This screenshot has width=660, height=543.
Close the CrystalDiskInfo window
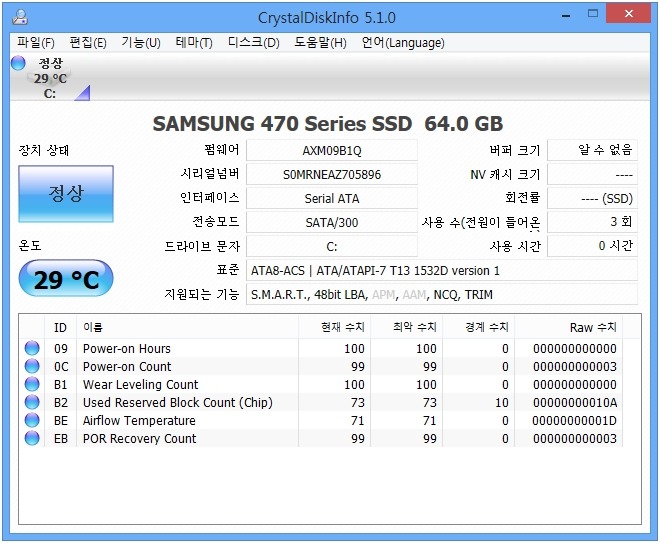coord(629,13)
